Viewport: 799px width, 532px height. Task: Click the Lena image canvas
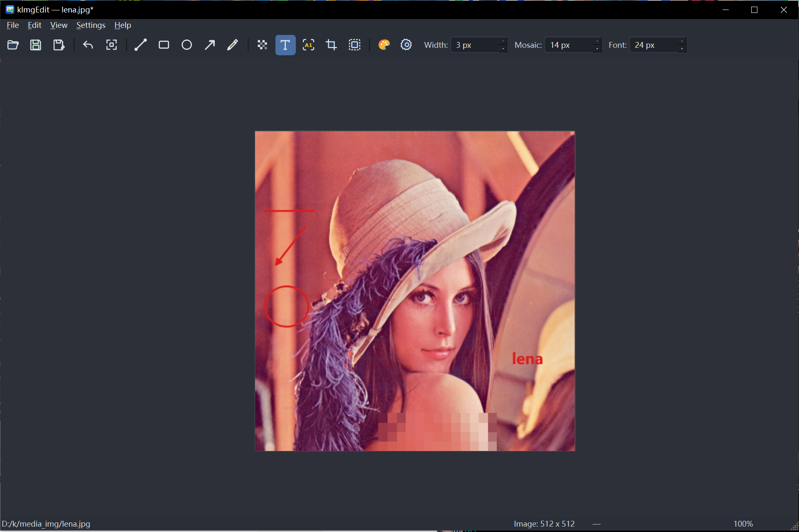tap(415, 291)
